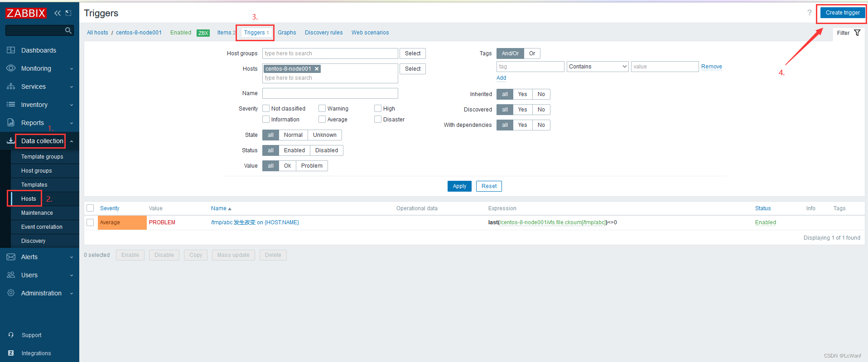This screenshot has height=362, width=868.
Task: Click the Reports icon in sidebar
Action: tap(11, 123)
